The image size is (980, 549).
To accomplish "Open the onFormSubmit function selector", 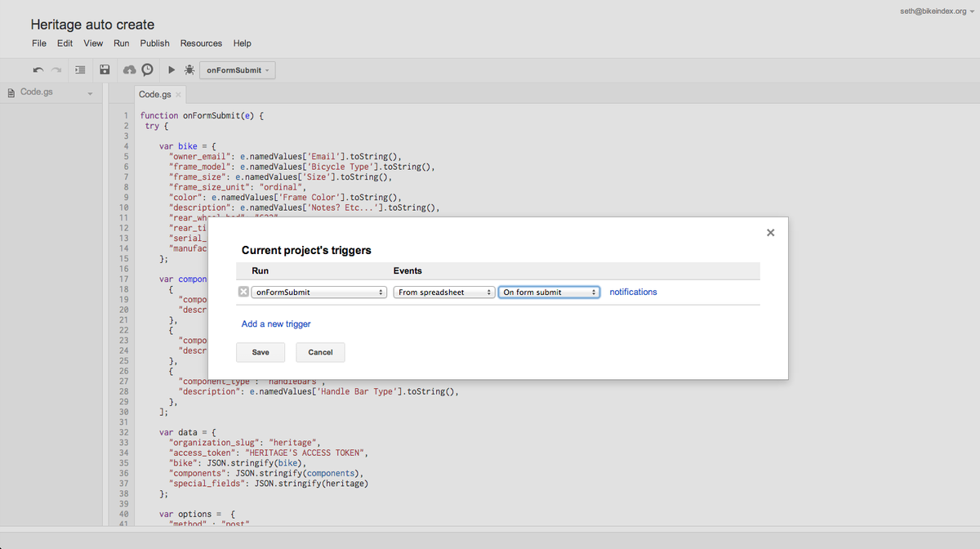I will pyautogui.click(x=318, y=291).
